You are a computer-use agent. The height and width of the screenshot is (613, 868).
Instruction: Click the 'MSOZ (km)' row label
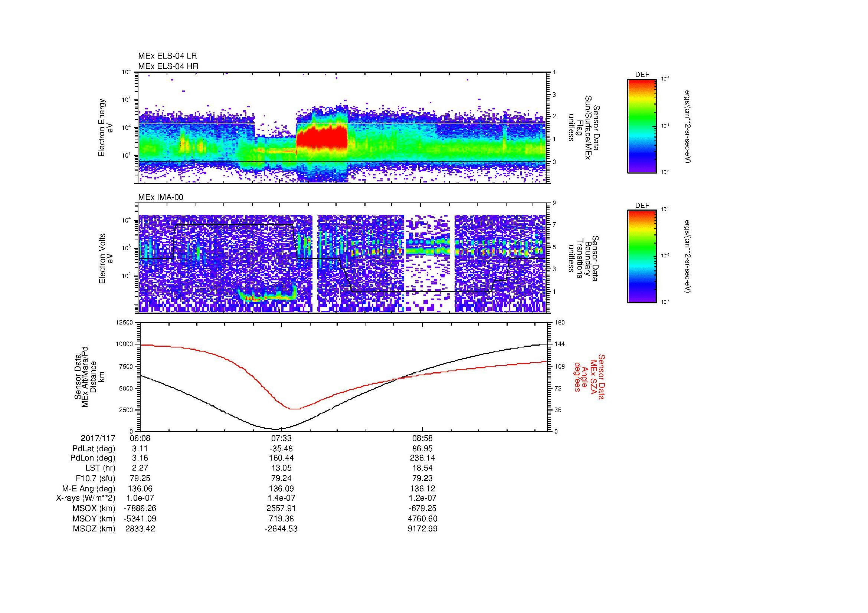coord(94,529)
